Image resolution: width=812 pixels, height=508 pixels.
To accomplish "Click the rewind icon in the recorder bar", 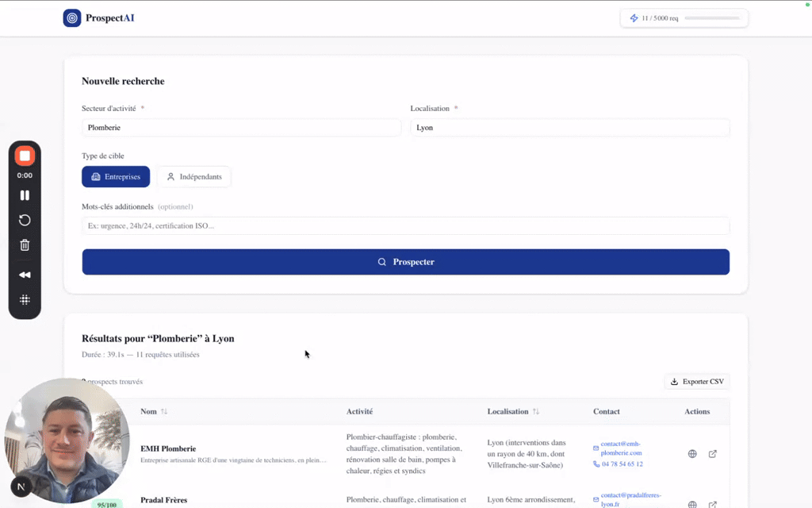I will click(25, 275).
